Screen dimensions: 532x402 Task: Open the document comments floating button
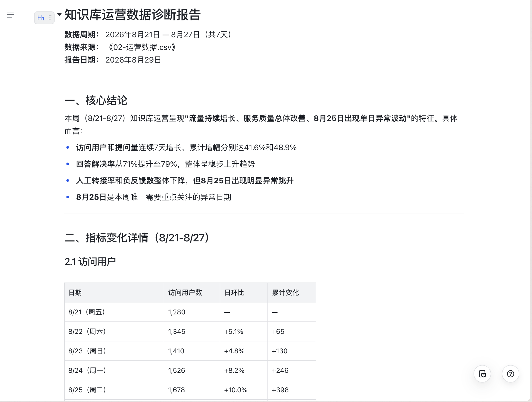pos(482,374)
